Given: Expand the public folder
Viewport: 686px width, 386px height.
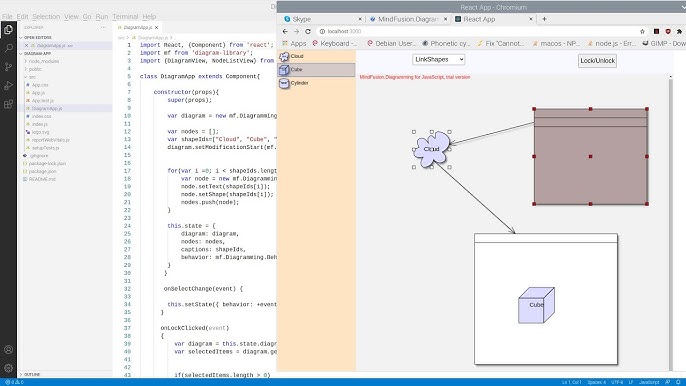Looking at the screenshot, I should [35, 69].
